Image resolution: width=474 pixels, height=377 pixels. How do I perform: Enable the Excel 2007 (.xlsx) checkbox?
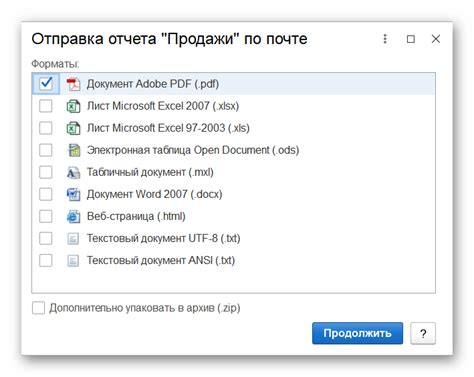coord(46,106)
